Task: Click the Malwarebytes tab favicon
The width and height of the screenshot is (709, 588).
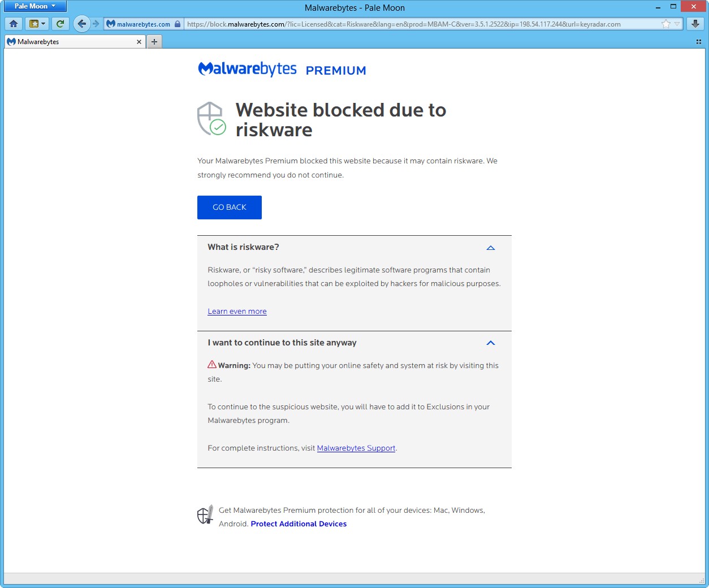Action: coord(11,42)
